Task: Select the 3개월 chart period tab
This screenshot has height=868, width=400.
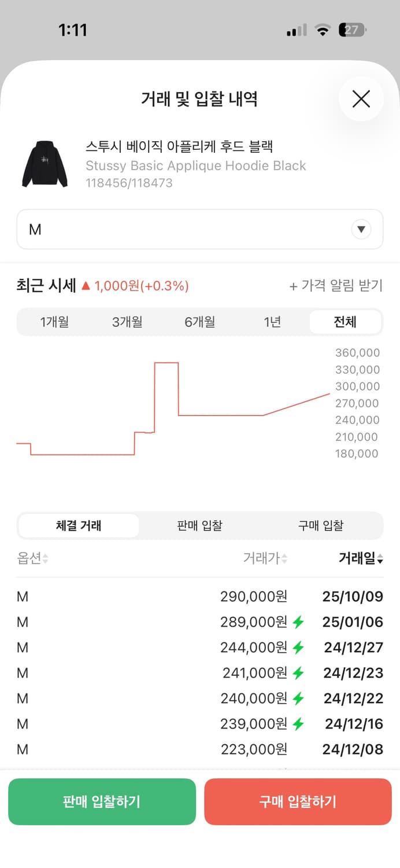Action: (x=127, y=323)
